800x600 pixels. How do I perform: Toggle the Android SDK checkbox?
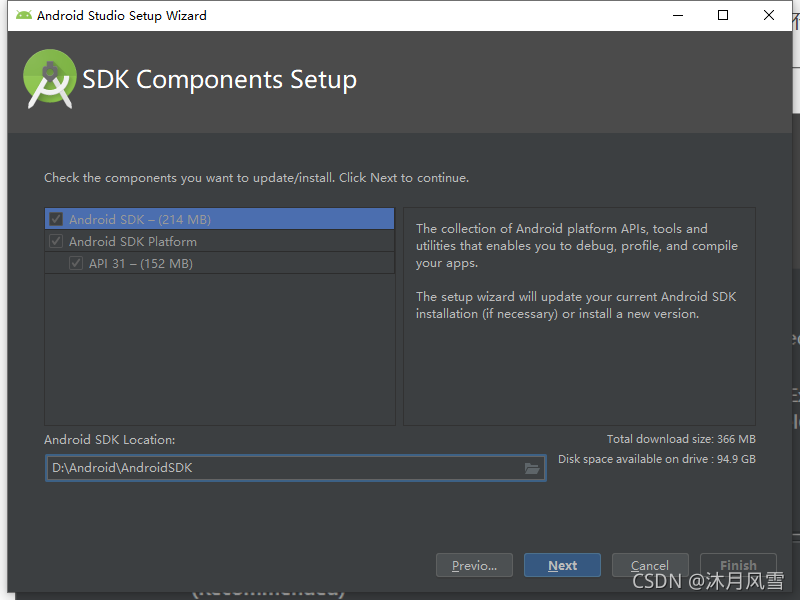[x=56, y=219]
